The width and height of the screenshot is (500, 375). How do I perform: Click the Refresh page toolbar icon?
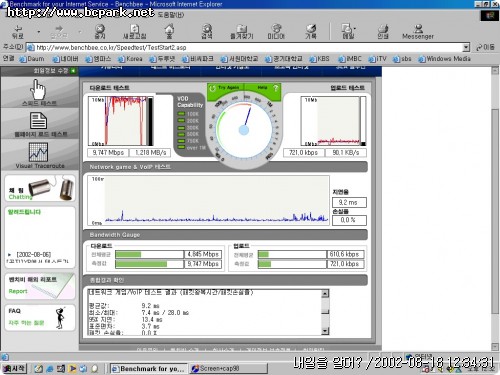tap(134, 32)
